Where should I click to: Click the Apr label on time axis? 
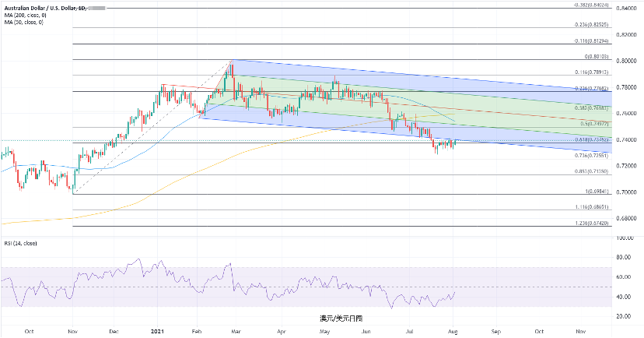coord(282,332)
